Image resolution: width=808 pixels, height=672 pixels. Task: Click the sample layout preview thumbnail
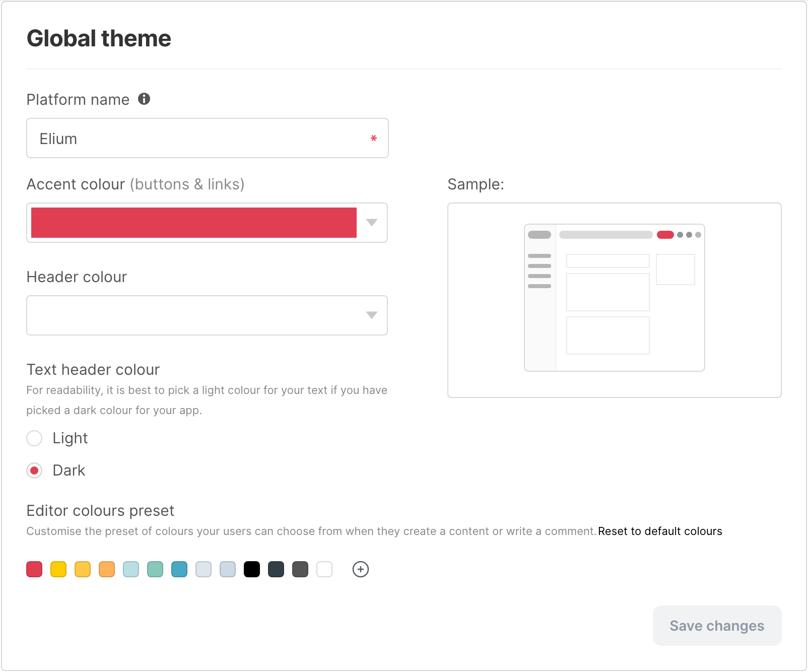[614, 298]
